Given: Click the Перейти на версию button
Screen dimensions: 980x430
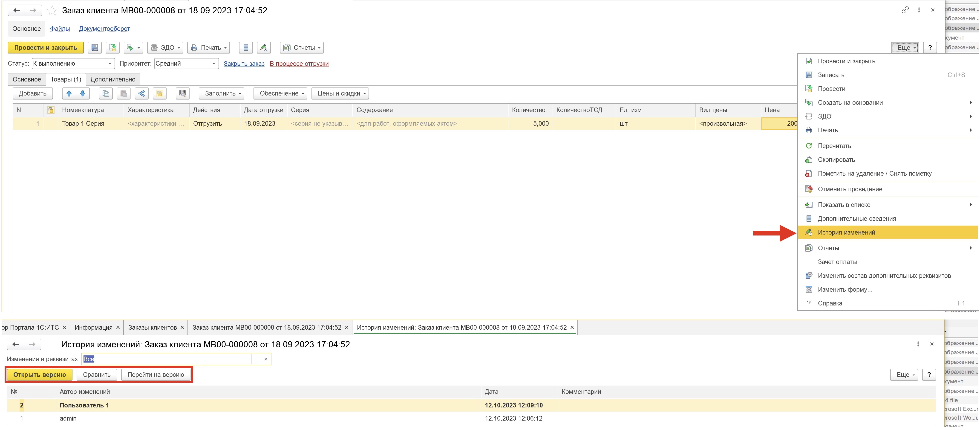Looking at the screenshot, I should [156, 375].
